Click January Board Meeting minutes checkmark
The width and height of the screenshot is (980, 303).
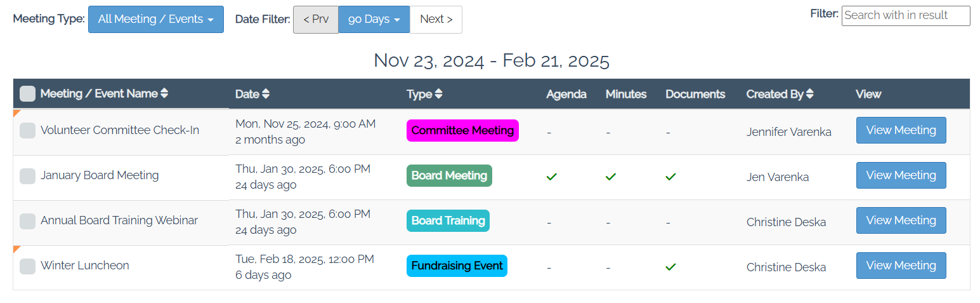tap(611, 177)
